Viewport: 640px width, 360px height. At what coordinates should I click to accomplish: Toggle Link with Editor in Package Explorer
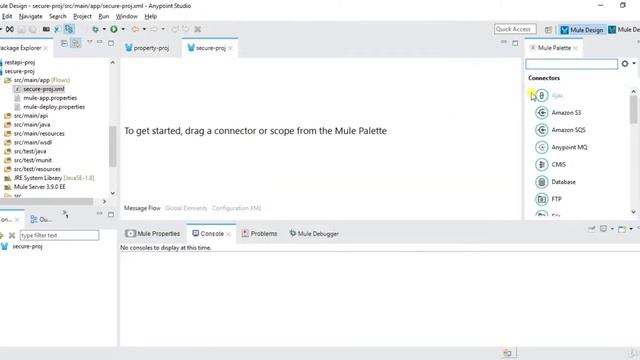(76, 43)
